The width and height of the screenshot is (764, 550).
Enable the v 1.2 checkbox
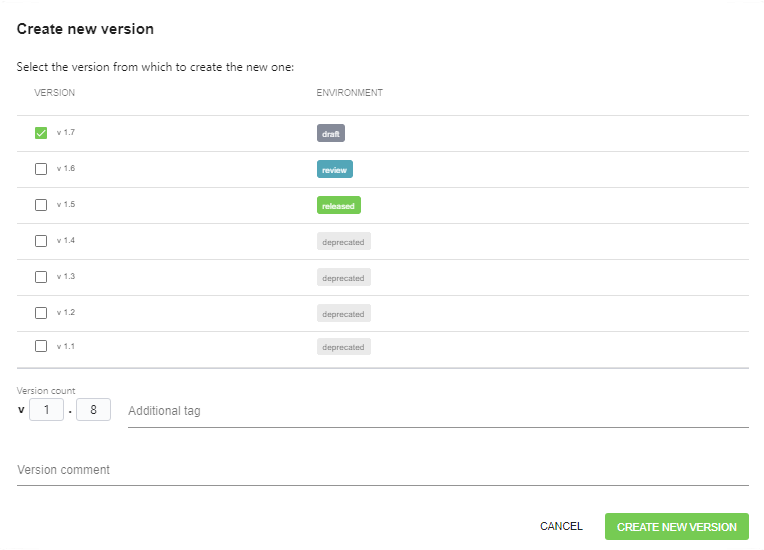[41, 313]
